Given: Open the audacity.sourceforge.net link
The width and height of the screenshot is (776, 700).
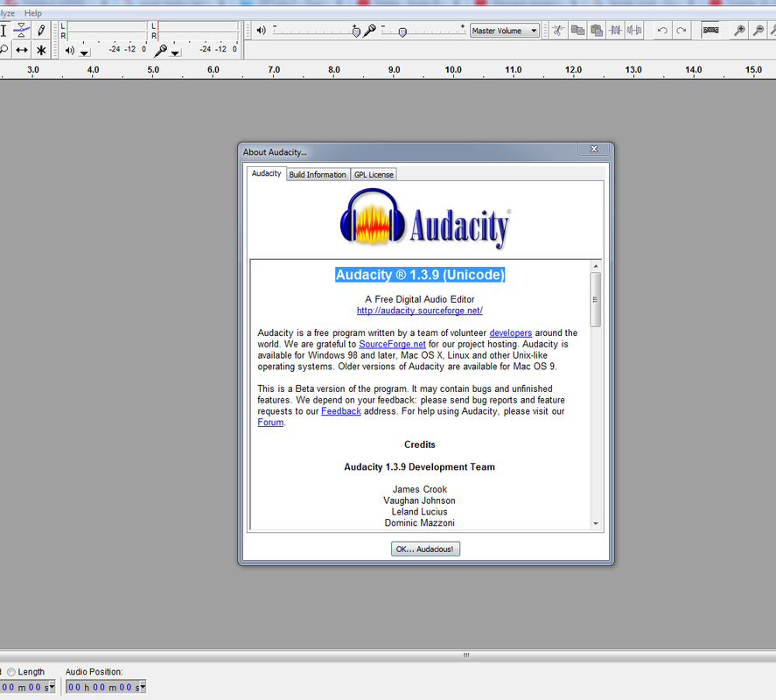Looking at the screenshot, I should [x=420, y=311].
